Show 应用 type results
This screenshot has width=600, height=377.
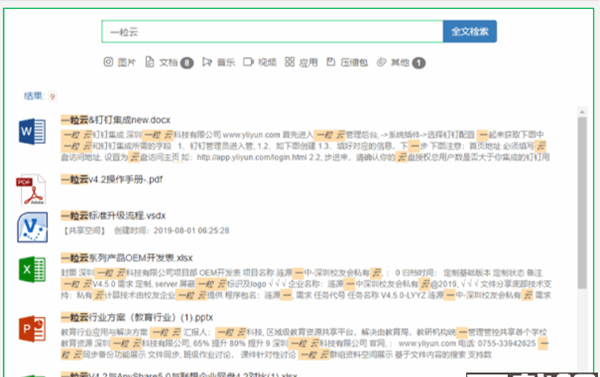point(301,62)
